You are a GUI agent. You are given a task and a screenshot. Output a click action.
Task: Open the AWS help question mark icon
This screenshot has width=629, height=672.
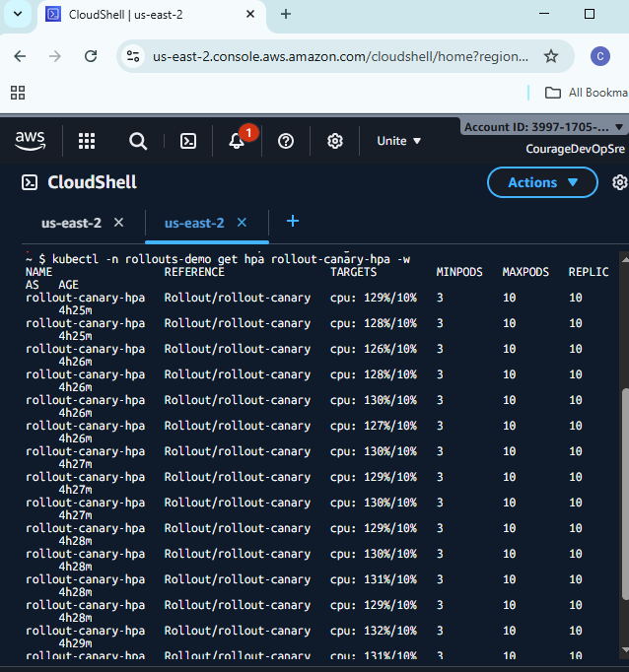point(286,141)
